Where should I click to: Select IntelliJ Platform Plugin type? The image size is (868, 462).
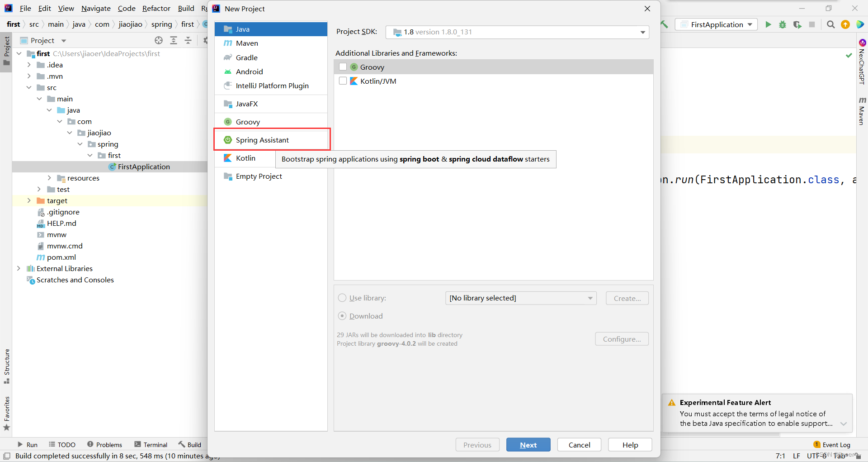(x=271, y=86)
